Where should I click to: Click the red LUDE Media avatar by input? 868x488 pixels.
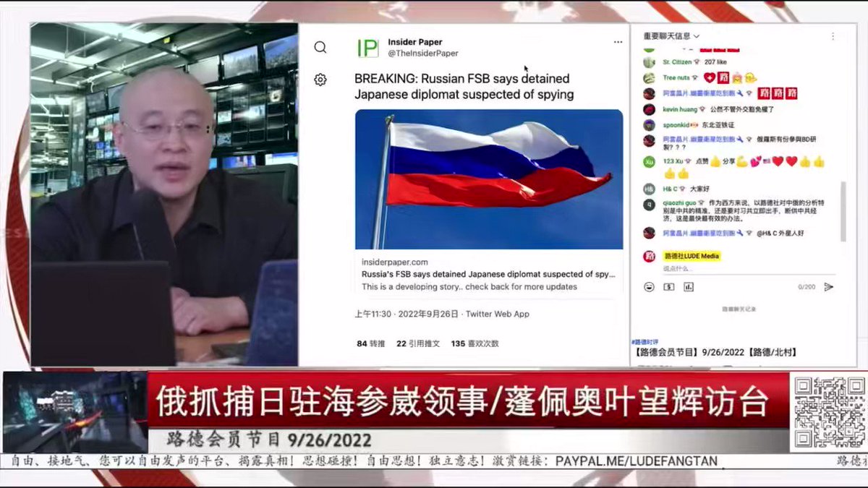(x=649, y=256)
